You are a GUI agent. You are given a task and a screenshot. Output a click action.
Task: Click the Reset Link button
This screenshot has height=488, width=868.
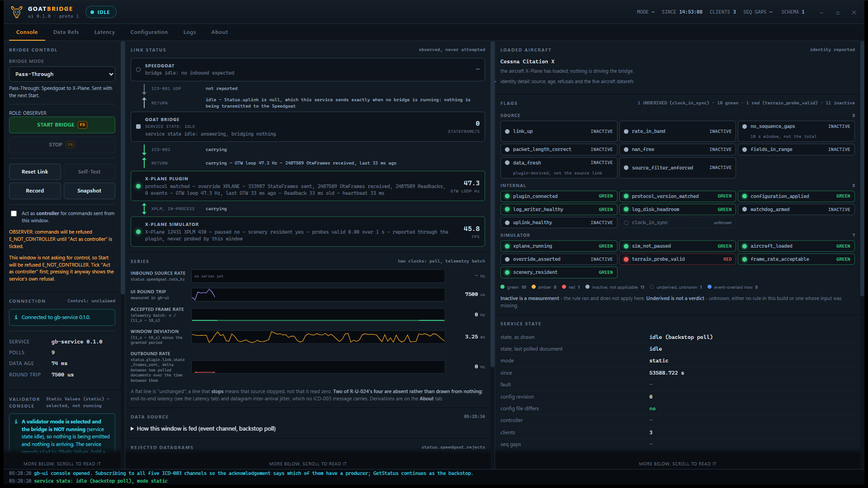[35, 172]
